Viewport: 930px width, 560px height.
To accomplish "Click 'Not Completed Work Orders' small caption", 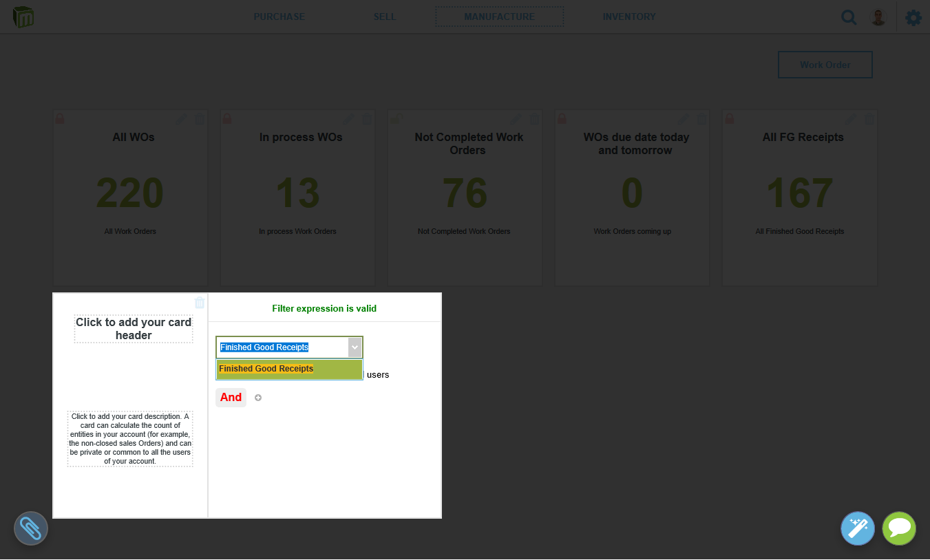I will tap(464, 231).
